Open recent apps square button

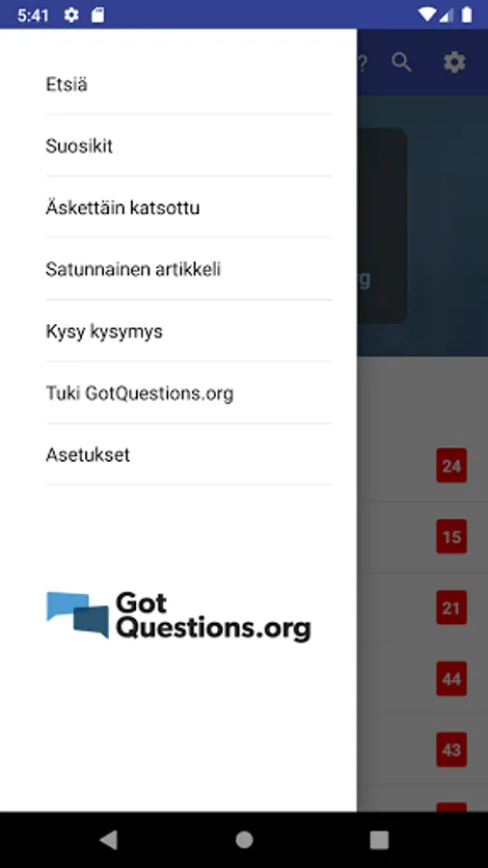tap(379, 840)
